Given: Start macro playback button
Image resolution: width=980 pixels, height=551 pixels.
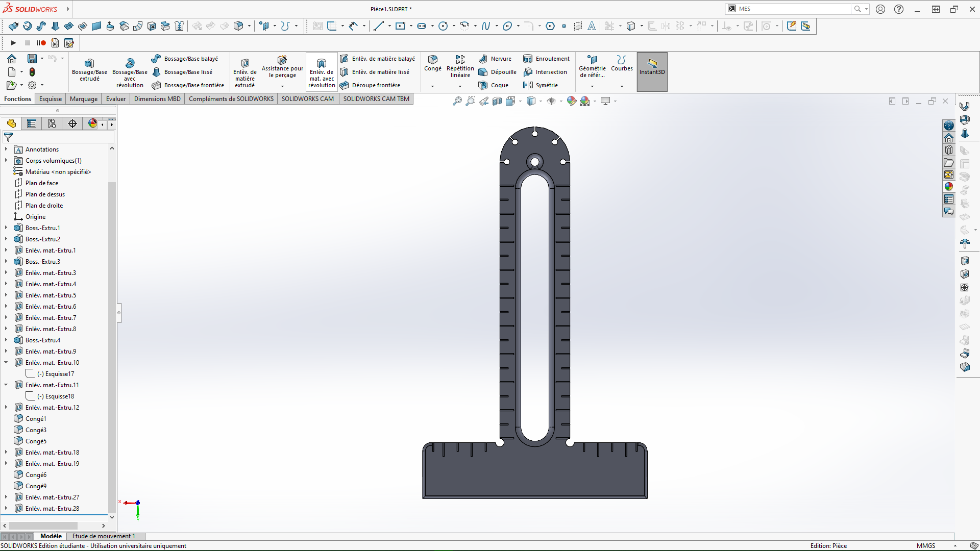Looking at the screenshot, I should [14, 43].
